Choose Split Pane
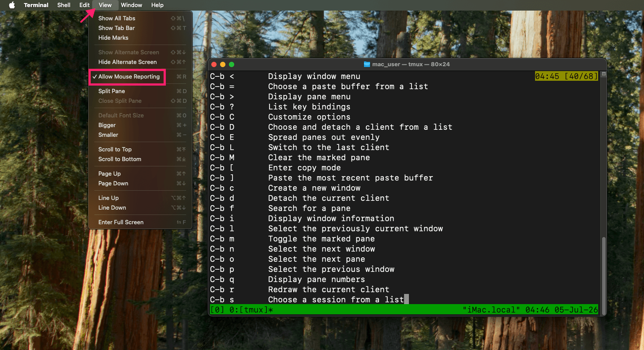Viewport: 644px width, 350px height. pyautogui.click(x=140, y=91)
